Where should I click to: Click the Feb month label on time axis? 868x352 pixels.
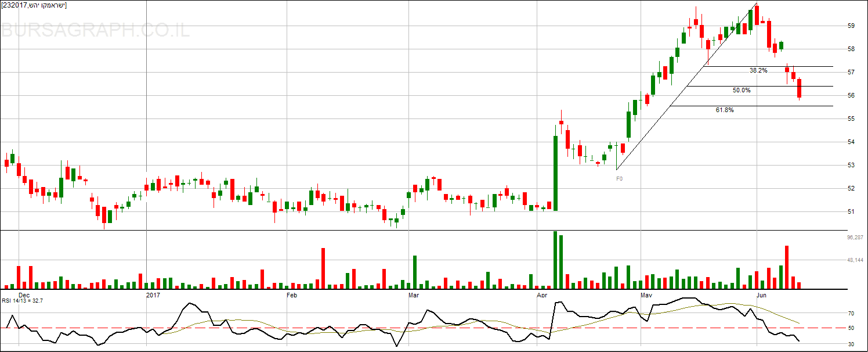point(292,295)
